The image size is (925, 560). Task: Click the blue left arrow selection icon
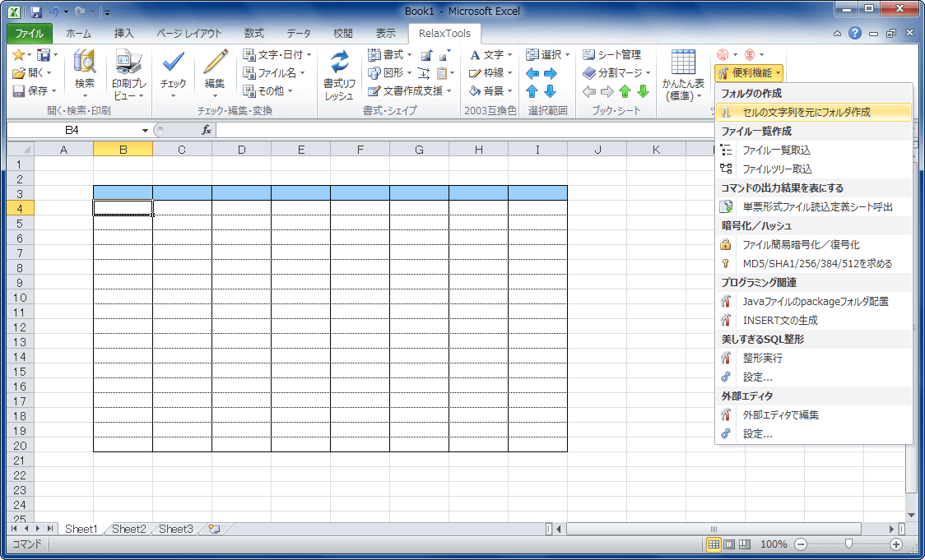pos(532,73)
